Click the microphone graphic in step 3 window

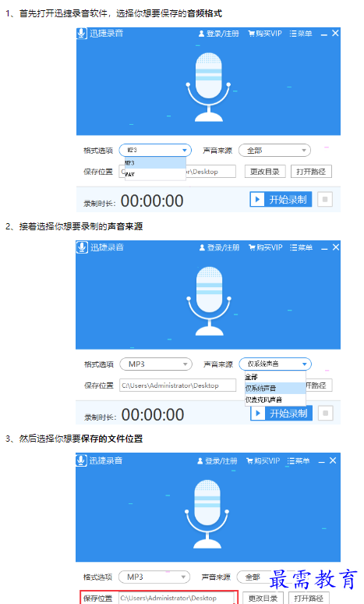(207, 513)
